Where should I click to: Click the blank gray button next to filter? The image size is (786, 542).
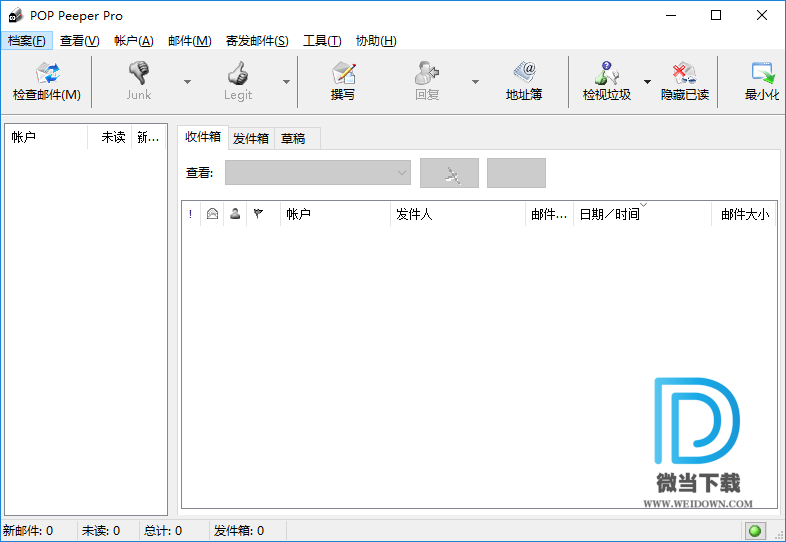pos(516,173)
